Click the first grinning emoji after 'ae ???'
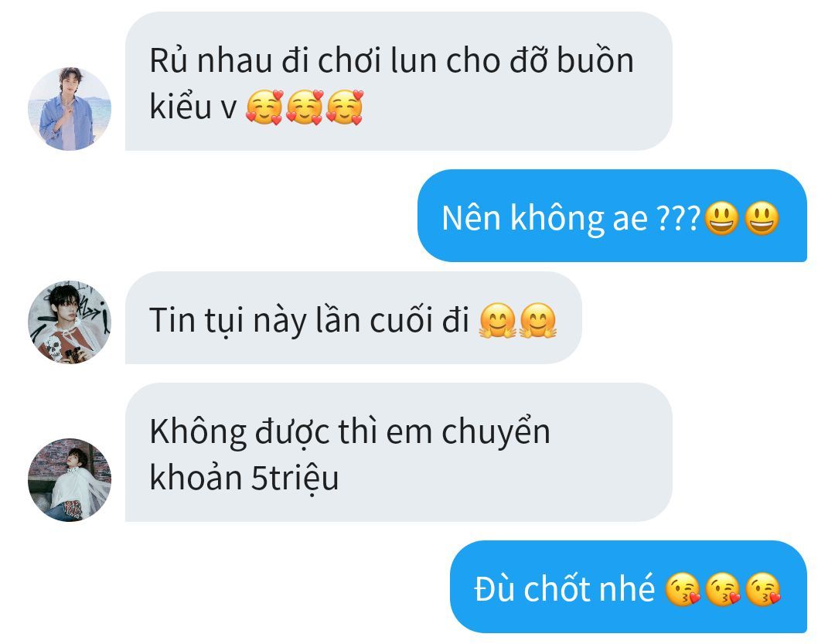 pyautogui.click(x=721, y=218)
